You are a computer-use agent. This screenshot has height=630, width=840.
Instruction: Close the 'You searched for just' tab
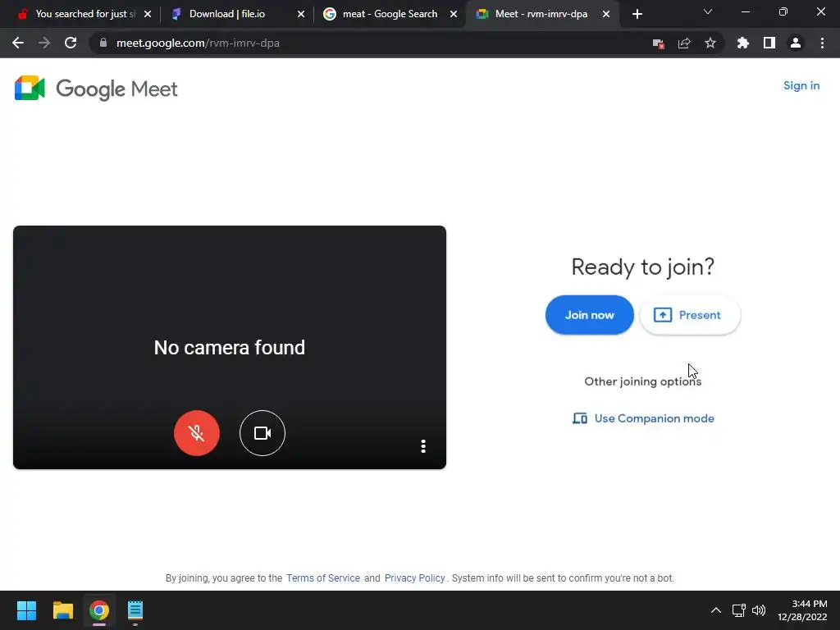coord(148,14)
